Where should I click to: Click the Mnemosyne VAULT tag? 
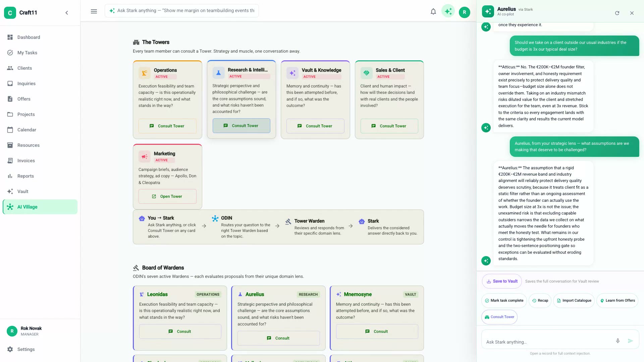[411, 294]
